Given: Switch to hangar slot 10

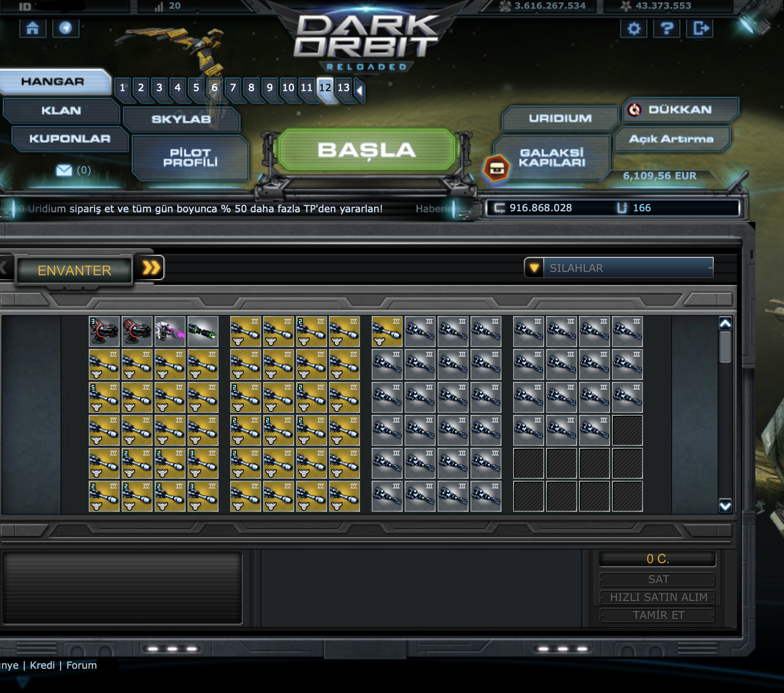Looking at the screenshot, I should [x=288, y=88].
